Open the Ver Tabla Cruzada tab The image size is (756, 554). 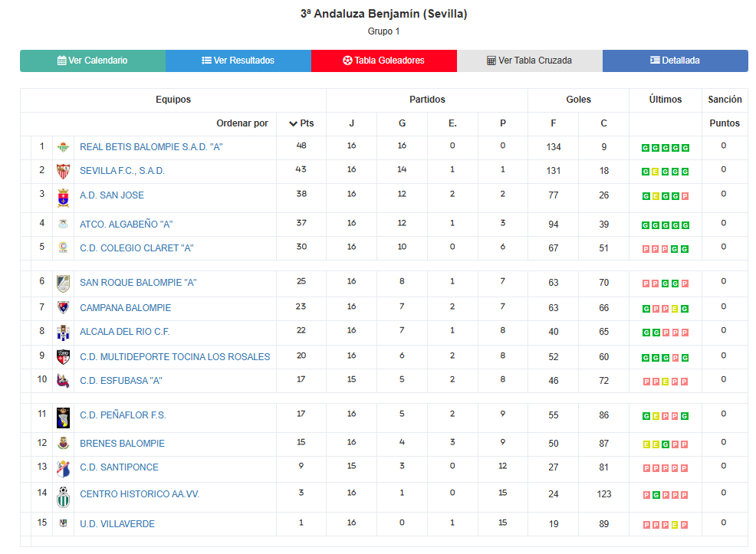529,61
